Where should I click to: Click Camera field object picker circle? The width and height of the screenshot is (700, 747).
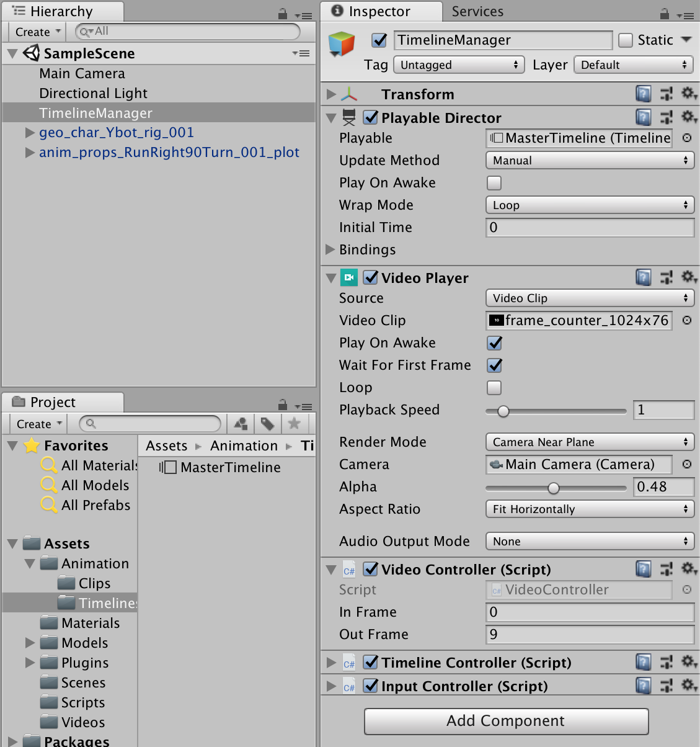coord(687,464)
